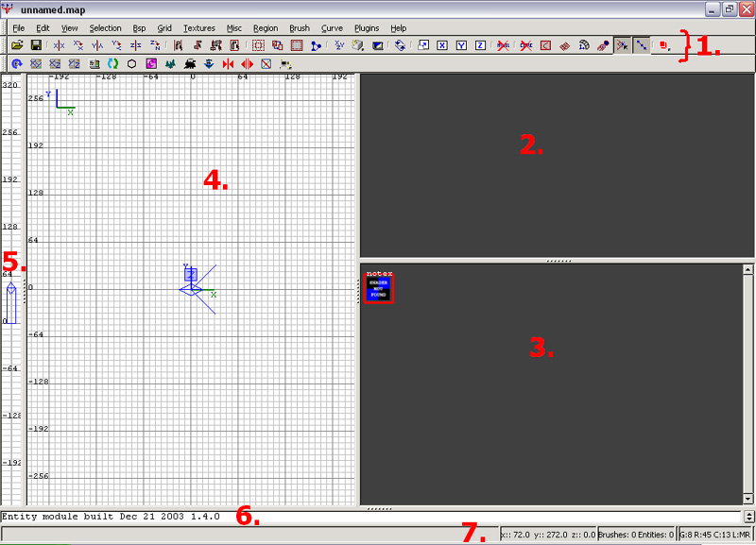Click the z-axis Rotate toolbar icon
756x545 pixels.
point(155,45)
